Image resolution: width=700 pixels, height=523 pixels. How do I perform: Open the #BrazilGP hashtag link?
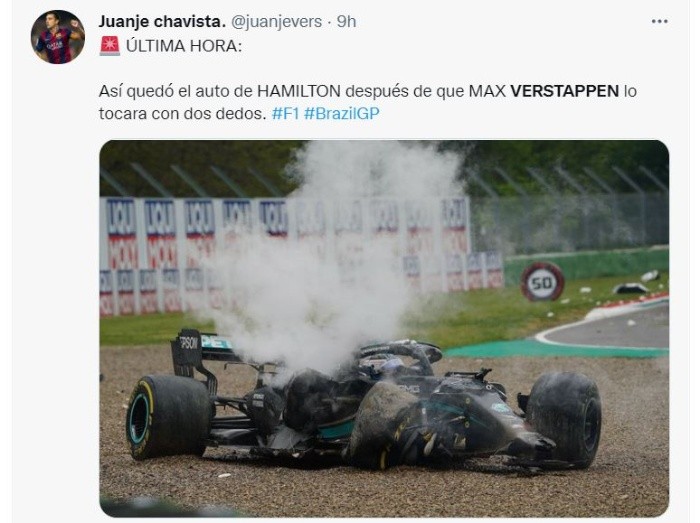(342, 113)
